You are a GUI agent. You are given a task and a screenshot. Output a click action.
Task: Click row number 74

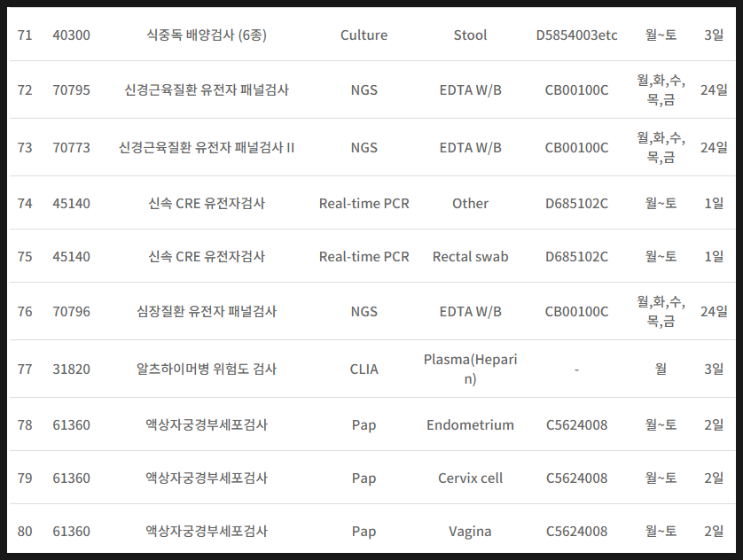(25, 204)
